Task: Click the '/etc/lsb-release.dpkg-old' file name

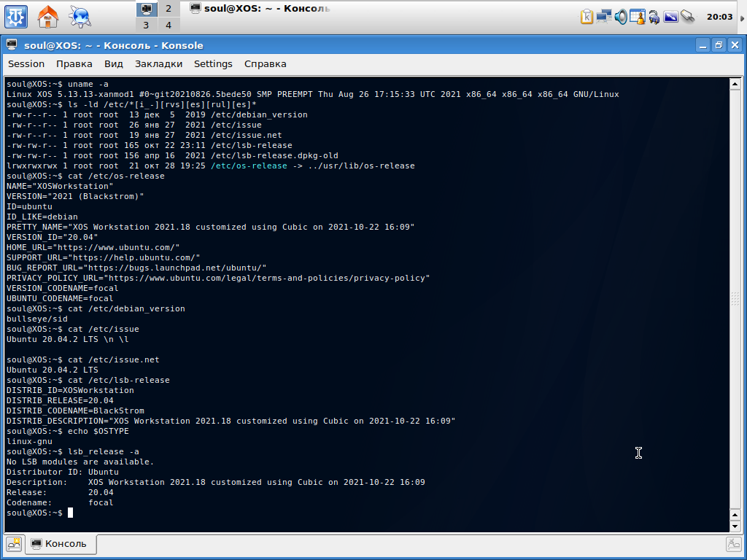Action: coord(274,156)
